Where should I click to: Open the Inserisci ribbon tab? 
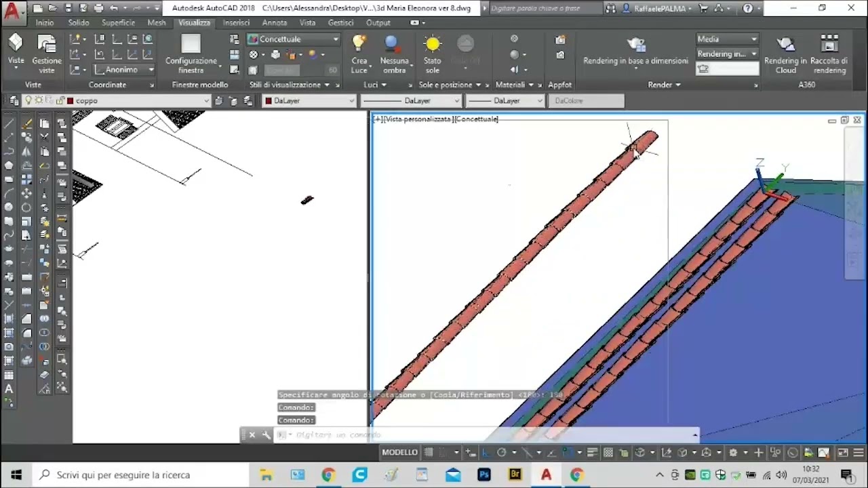[x=236, y=22]
